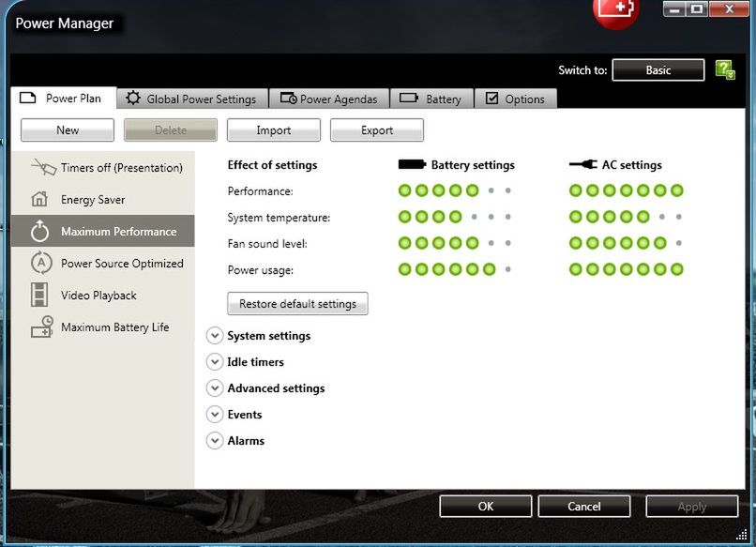Click the Timers off (Presentation) icon
Viewport: 756px width, 547px height.
[42, 167]
